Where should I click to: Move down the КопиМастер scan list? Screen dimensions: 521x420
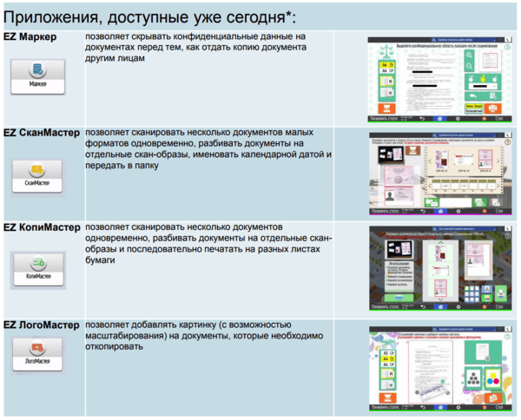441,299
